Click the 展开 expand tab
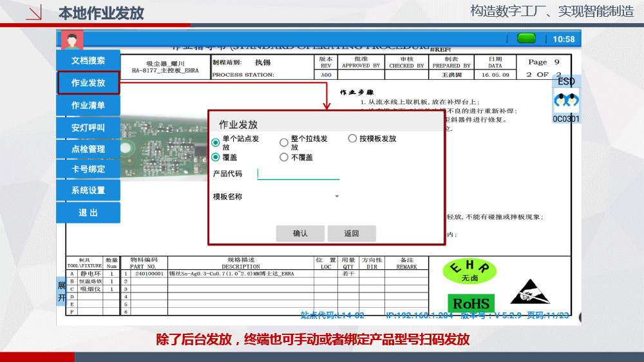Screen dimensions: 644x362 [61, 292]
